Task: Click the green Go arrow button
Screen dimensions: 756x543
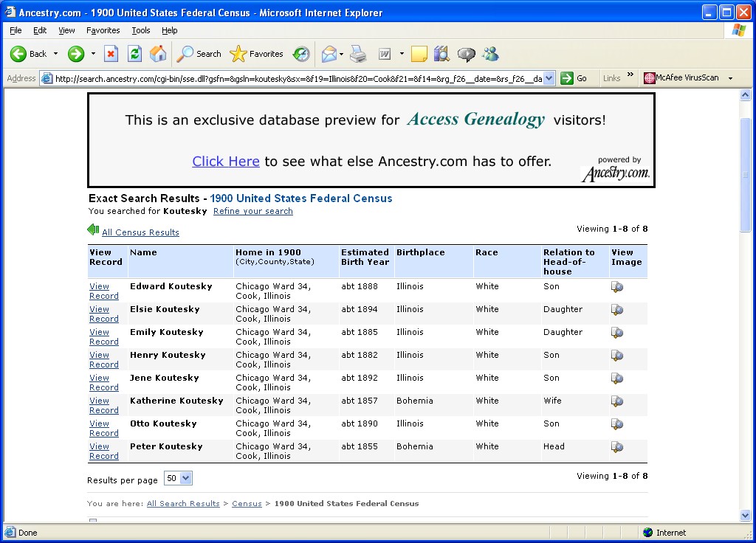Action: click(574, 78)
